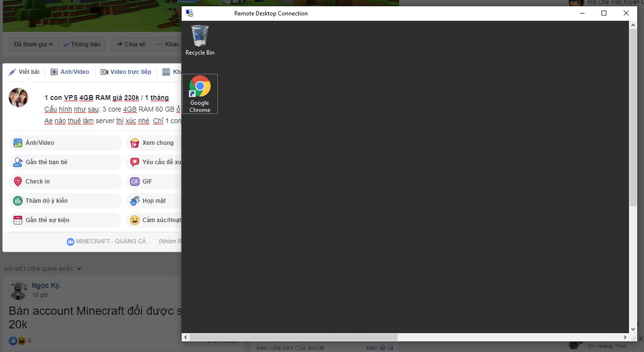Click the Bán account Minecraft post text
644x352 pixels.
click(x=95, y=317)
